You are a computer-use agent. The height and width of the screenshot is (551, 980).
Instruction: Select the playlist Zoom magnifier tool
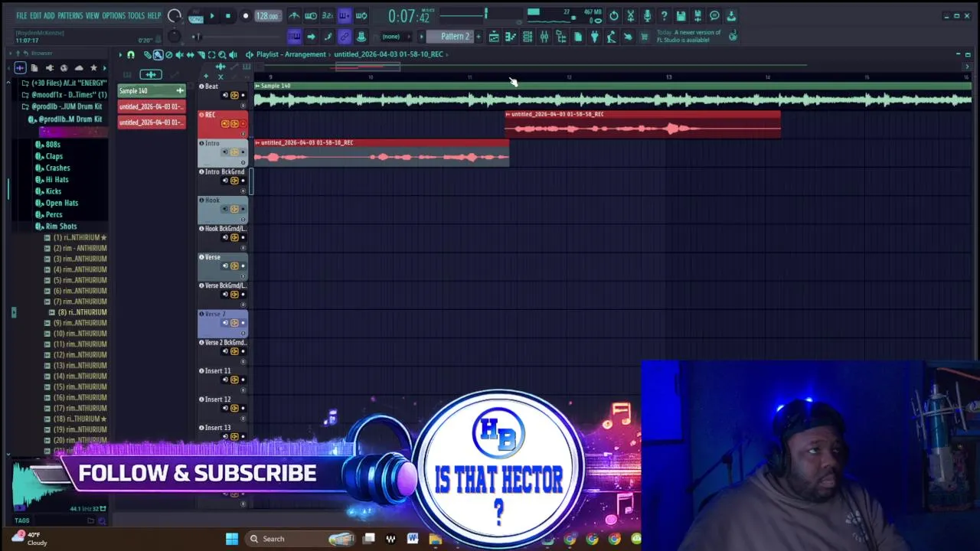click(223, 54)
